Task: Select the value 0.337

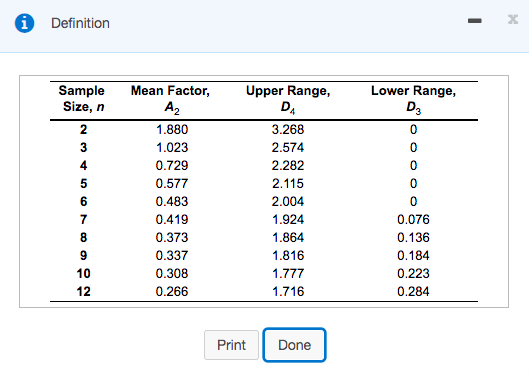Action: click(172, 255)
